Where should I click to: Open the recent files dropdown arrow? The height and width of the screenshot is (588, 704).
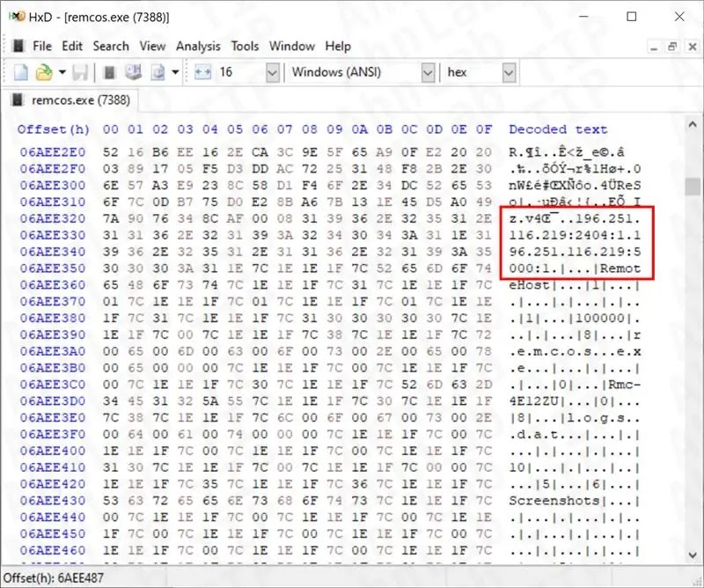click(62, 72)
